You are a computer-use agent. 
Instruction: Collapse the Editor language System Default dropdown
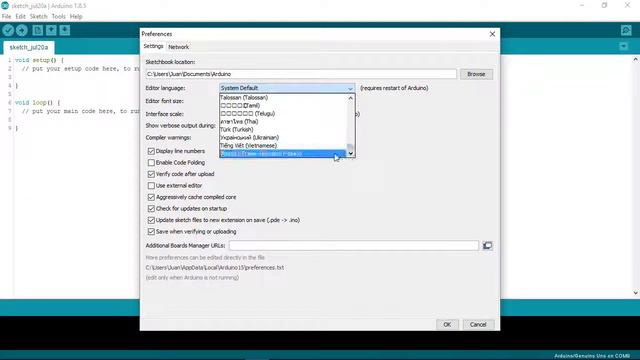pos(287,88)
